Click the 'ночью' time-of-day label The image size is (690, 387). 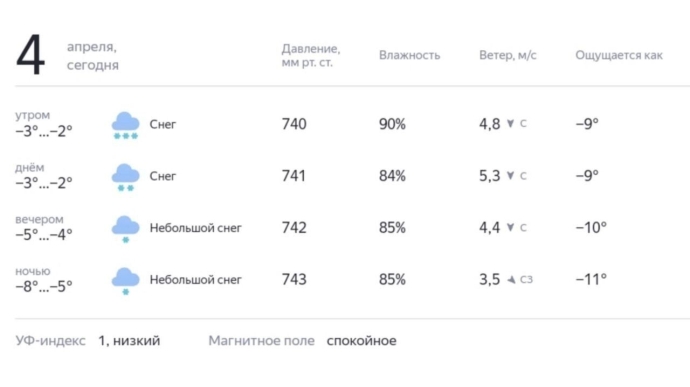(x=33, y=271)
